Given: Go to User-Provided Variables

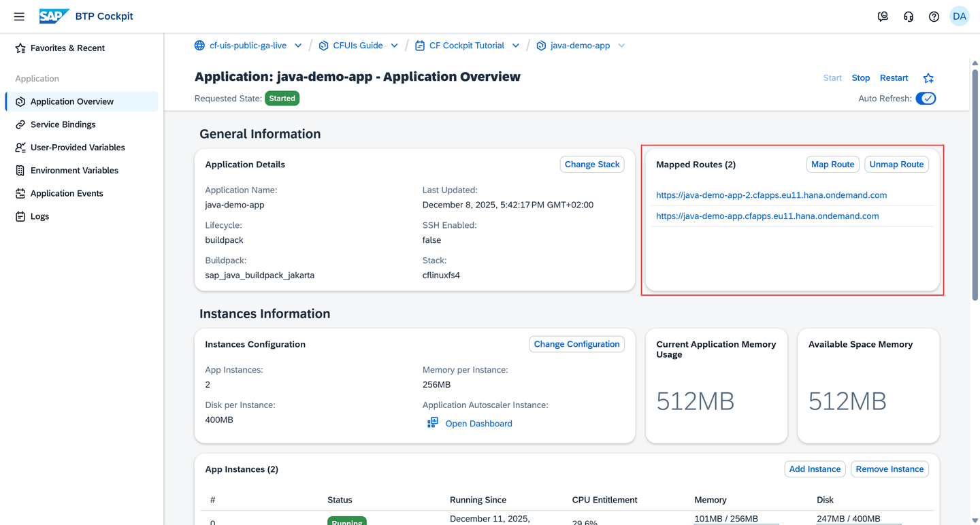Looking at the screenshot, I should tap(82, 148).
